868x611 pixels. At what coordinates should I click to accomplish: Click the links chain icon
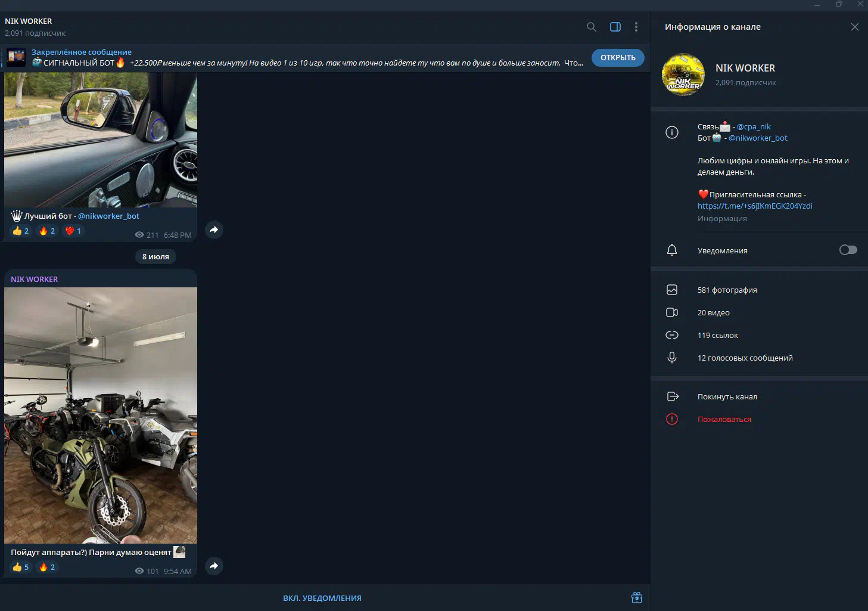(672, 335)
